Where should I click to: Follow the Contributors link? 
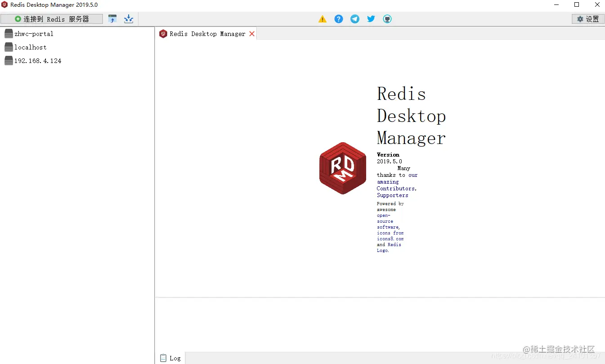(x=396, y=189)
